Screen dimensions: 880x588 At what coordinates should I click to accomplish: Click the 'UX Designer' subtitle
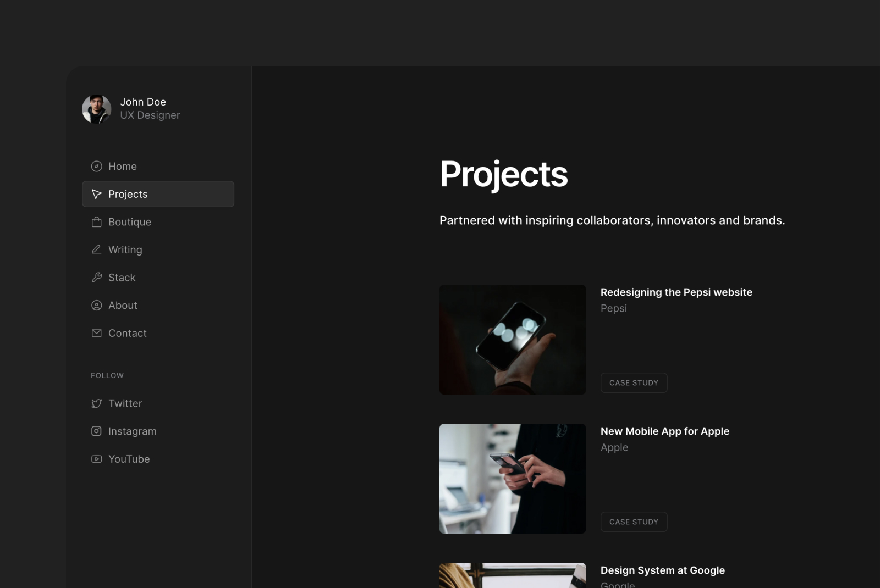point(150,115)
